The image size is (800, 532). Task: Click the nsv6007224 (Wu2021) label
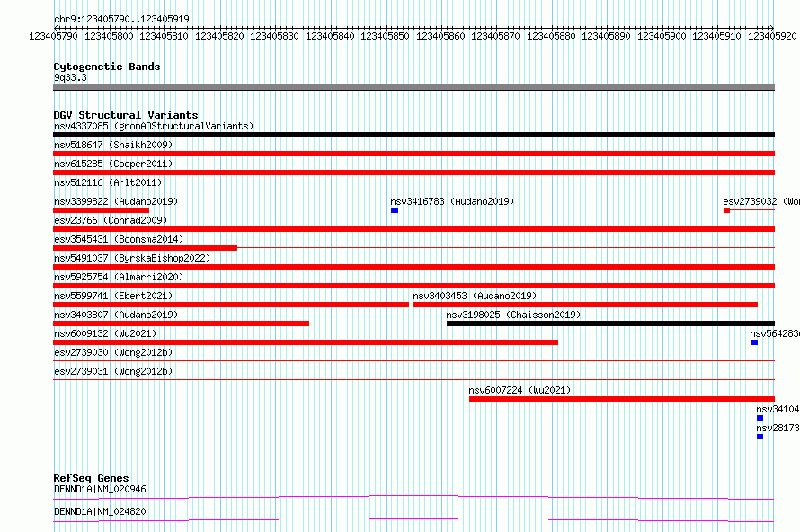(520, 390)
